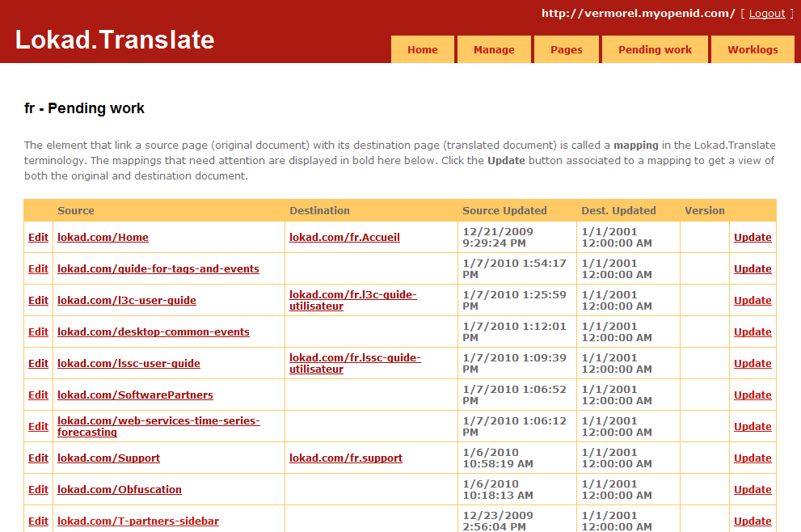Select the Pending work tab
The width and height of the screenshot is (801, 532).
tap(655, 49)
